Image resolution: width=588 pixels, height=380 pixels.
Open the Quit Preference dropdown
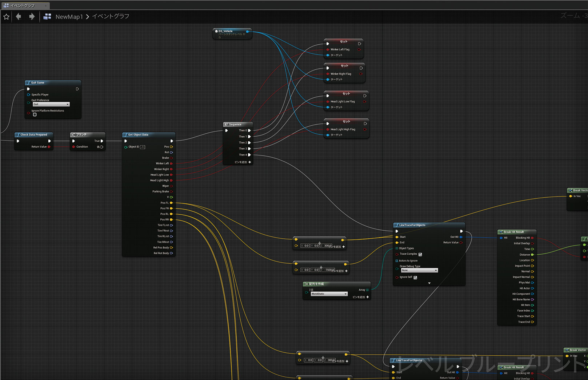(x=51, y=104)
